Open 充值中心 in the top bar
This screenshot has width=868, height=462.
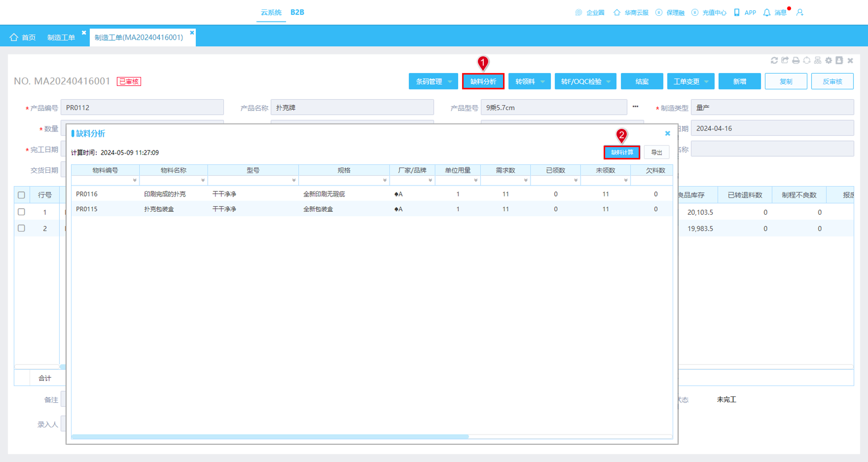709,12
